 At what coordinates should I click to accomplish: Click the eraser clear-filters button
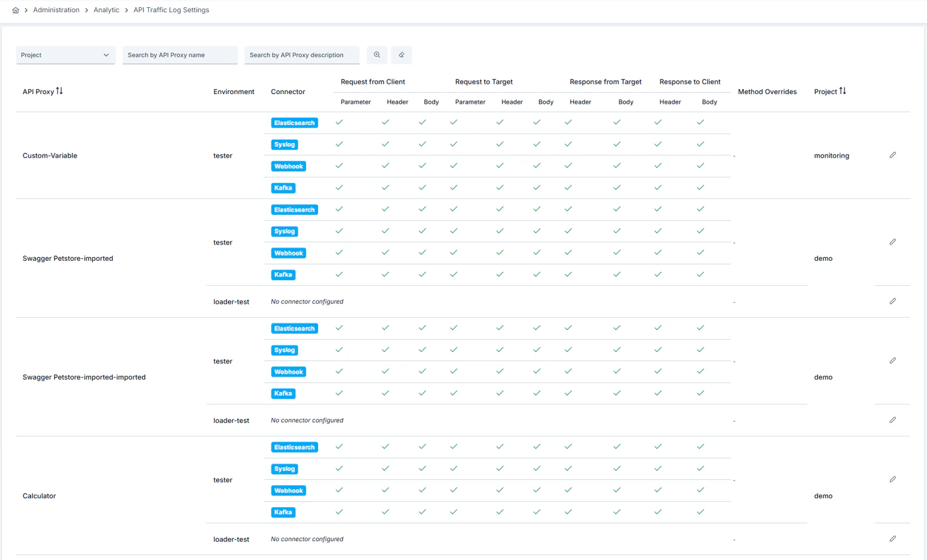click(401, 55)
